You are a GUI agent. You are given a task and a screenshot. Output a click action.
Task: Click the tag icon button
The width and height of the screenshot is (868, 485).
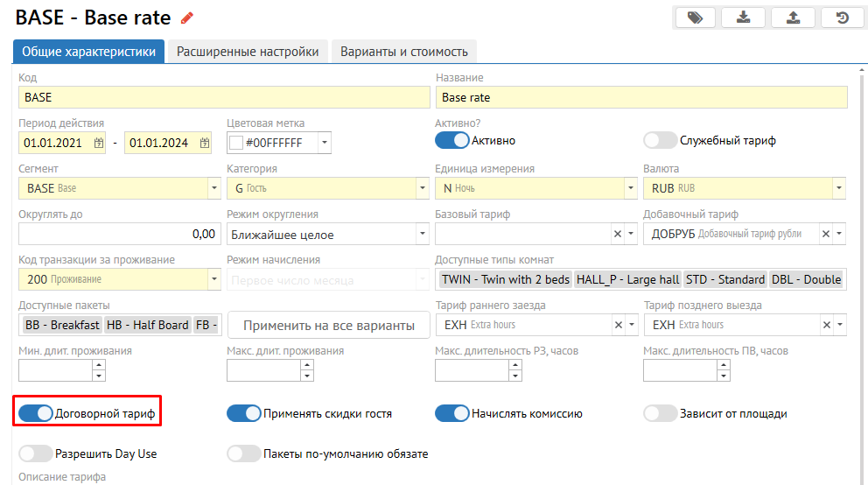point(695,18)
